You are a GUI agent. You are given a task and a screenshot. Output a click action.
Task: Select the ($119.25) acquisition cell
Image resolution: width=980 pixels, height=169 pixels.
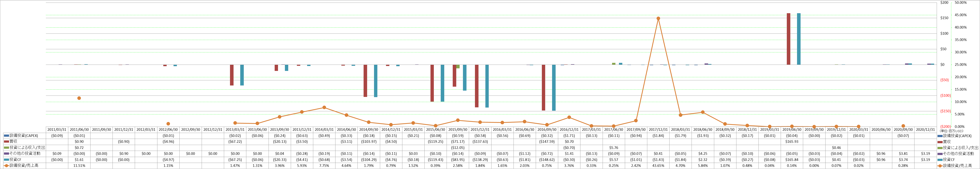pos(436,142)
